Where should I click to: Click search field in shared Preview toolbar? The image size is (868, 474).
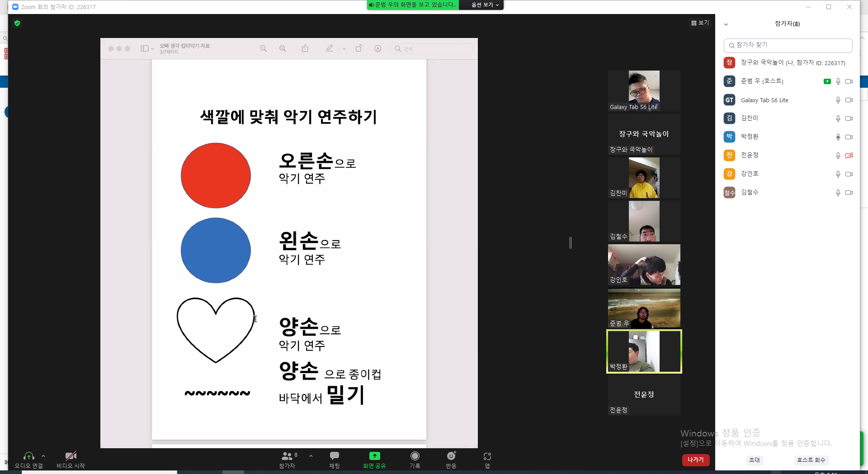[x=432, y=48]
